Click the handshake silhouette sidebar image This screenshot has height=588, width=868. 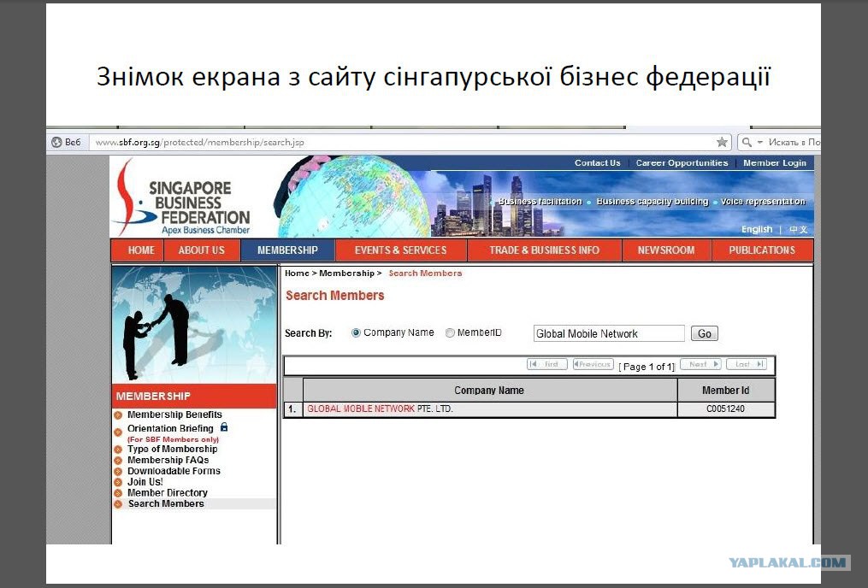point(194,324)
